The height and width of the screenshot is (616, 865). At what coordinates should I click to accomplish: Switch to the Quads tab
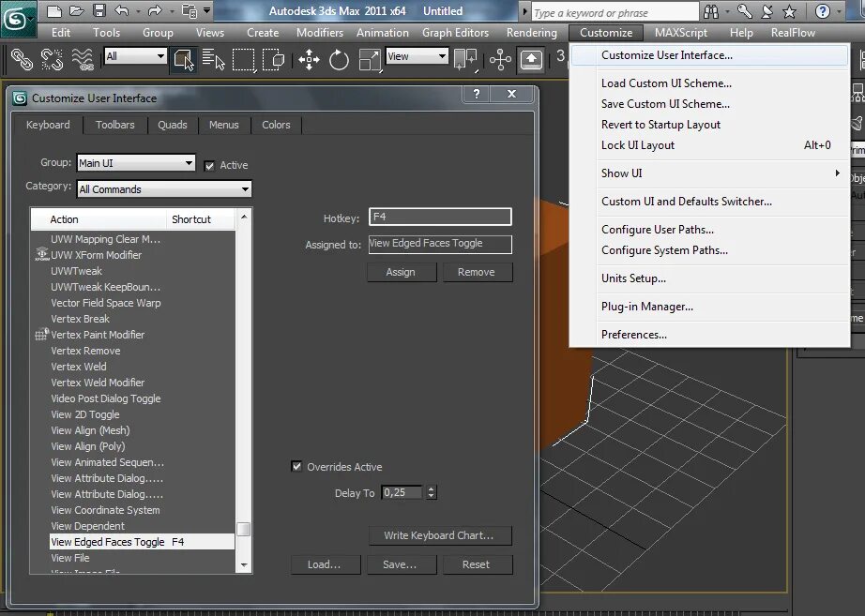[172, 125]
